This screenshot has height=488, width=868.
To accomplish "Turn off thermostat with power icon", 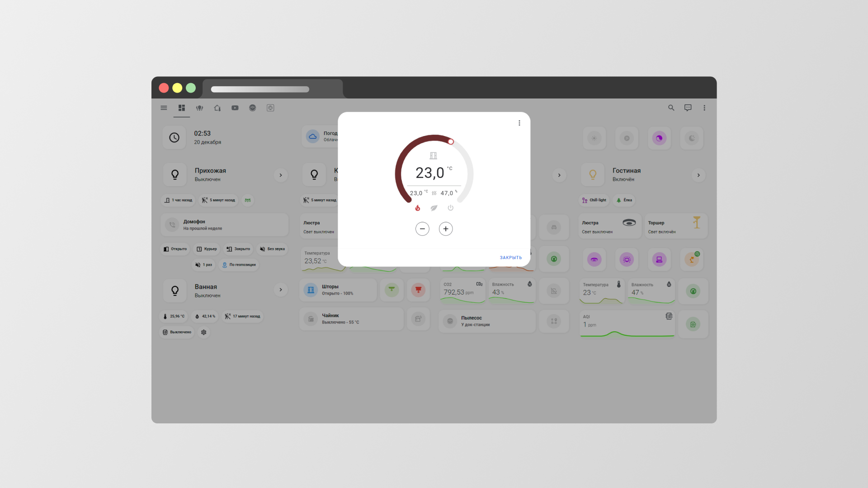I will tap(450, 208).
